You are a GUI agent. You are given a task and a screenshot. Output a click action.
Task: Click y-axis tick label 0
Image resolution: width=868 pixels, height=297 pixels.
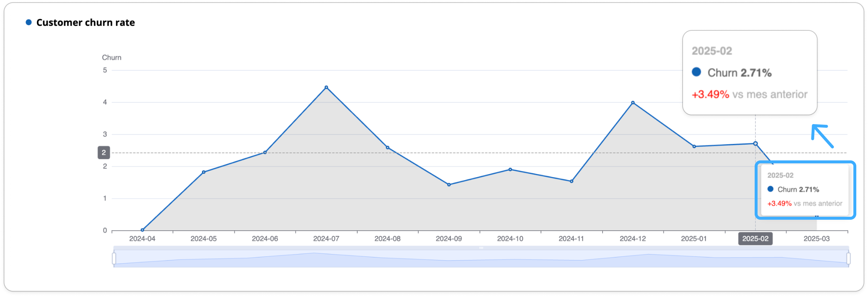pyautogui.click(x=105, y=230)
